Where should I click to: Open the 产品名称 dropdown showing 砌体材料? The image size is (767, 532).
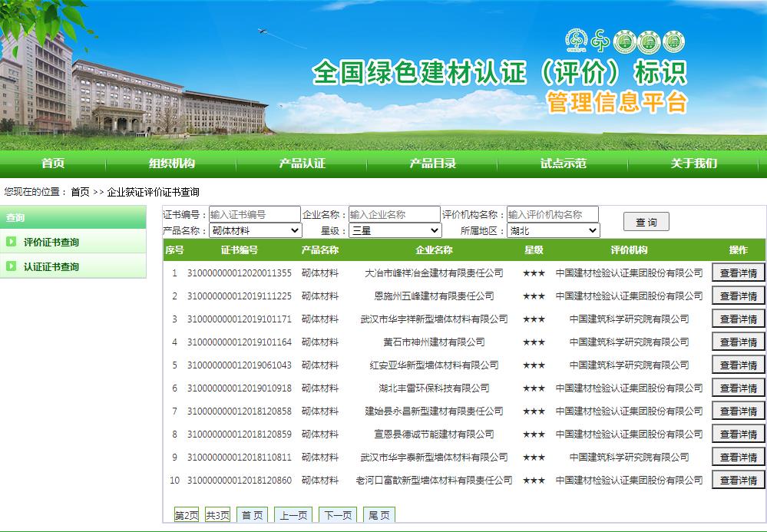click(256, 230)
